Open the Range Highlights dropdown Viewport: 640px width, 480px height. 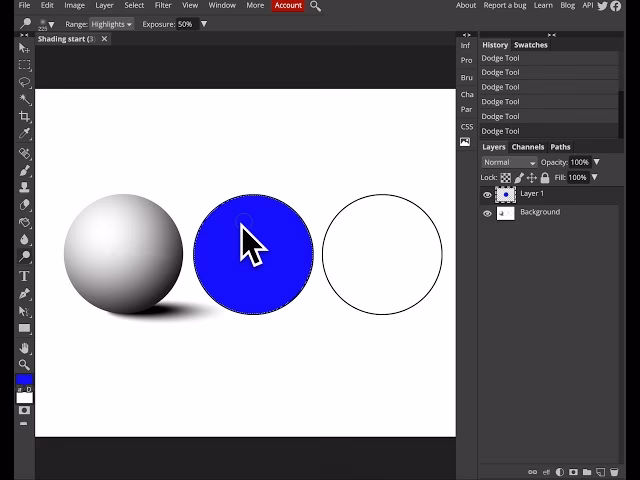click(x=112, y=23)
